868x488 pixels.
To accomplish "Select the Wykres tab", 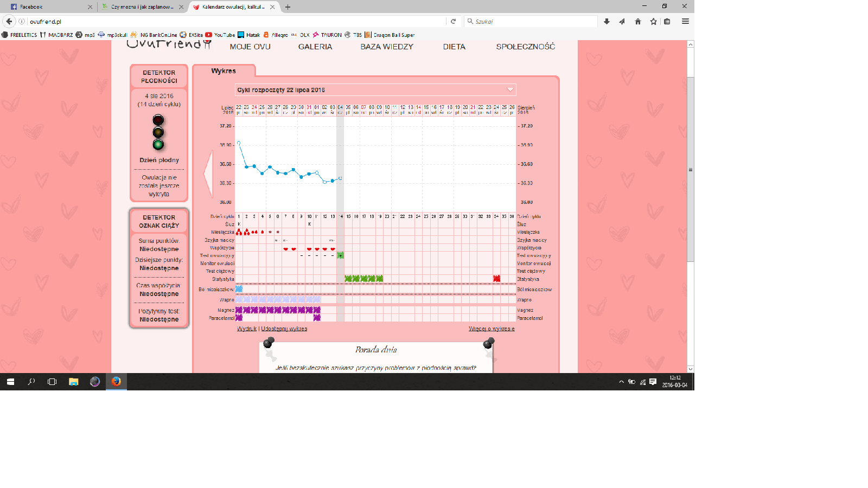I will click(224, 71).
